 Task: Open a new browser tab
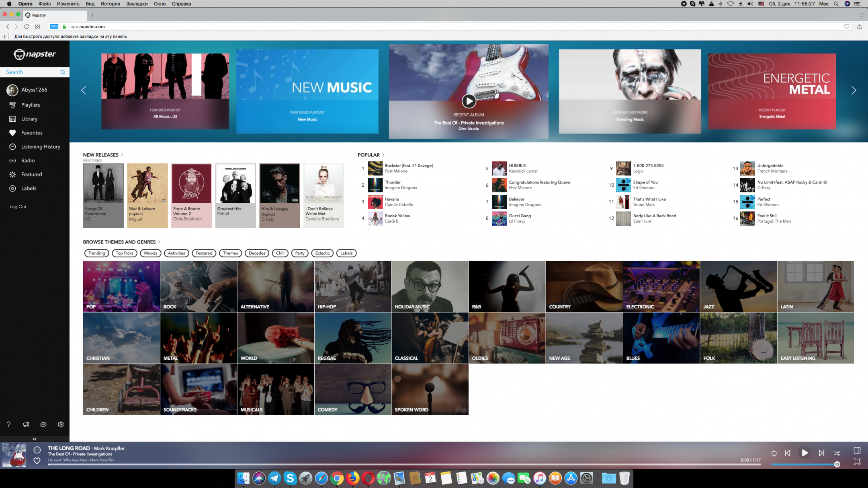pyautogui.click(x=92, y=15)
